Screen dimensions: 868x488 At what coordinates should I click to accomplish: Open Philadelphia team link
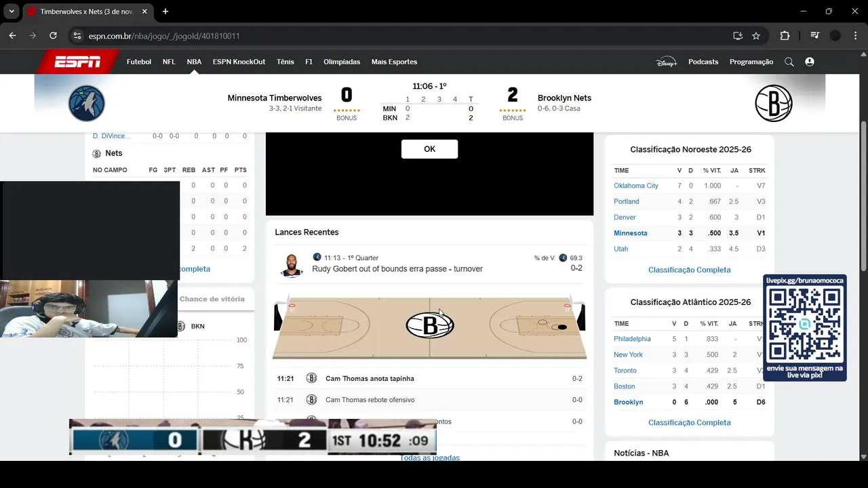tap(632, 339)
